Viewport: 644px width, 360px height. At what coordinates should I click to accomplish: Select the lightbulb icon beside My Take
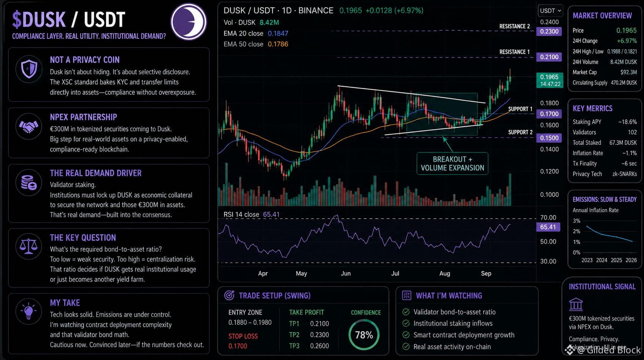point(29,311)
